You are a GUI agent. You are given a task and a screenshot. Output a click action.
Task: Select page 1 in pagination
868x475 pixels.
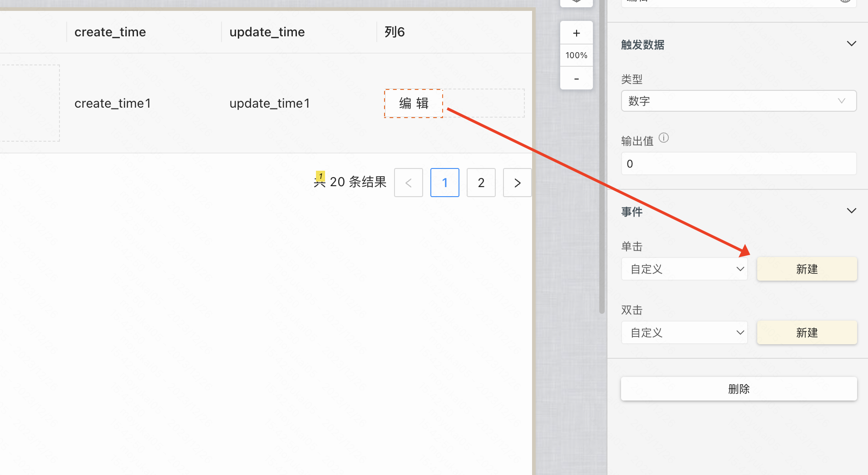(x=445, y=183)
